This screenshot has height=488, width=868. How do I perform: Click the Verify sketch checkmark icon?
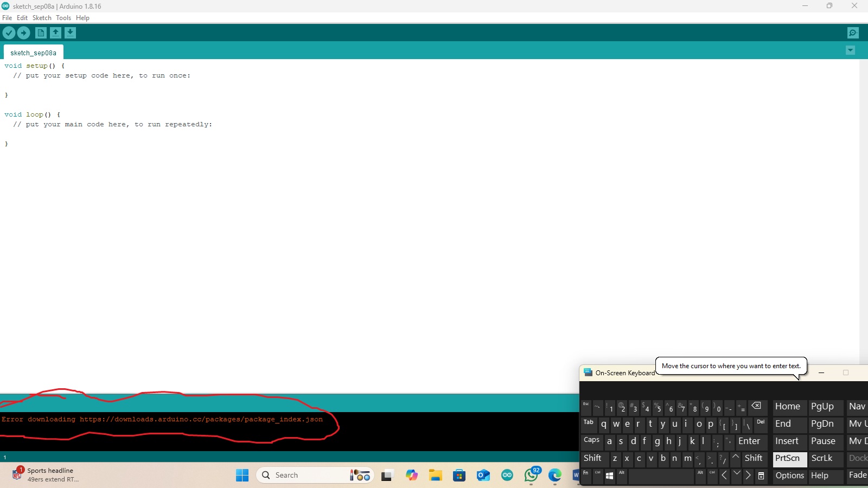pos(9,33)
